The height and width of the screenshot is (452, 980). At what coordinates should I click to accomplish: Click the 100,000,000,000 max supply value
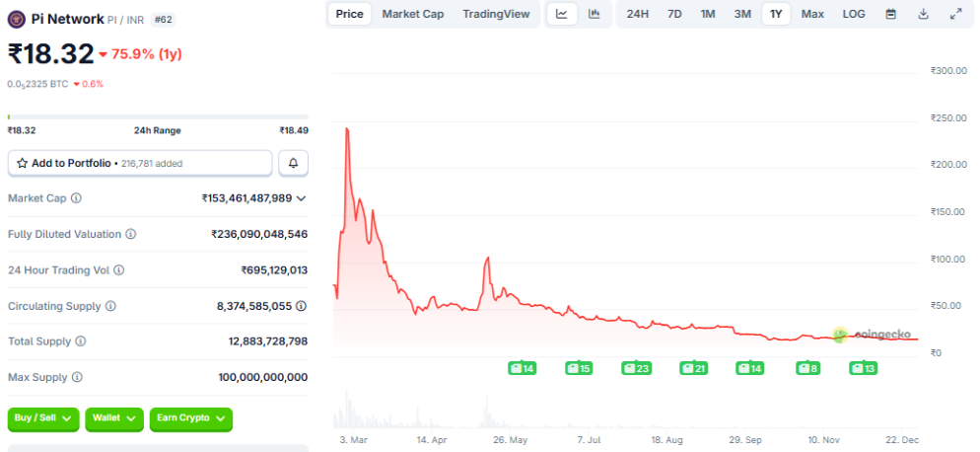[263, 378]
